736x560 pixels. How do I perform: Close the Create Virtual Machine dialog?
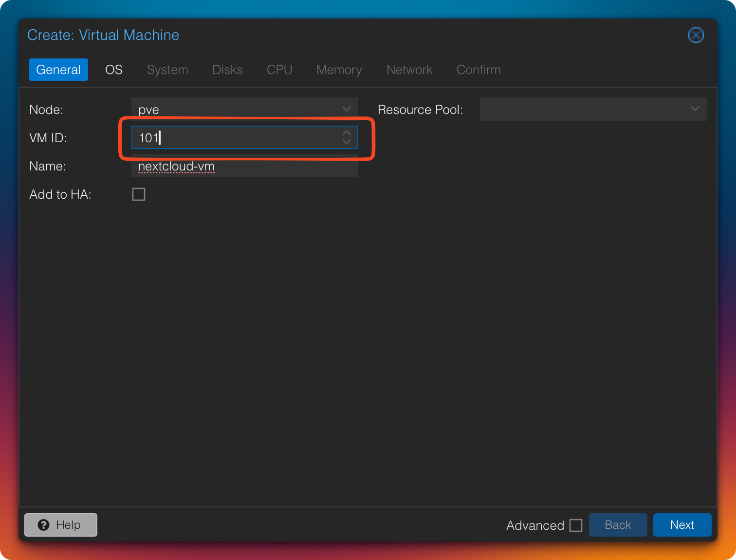pyautogui.click(x=696, y=35)
